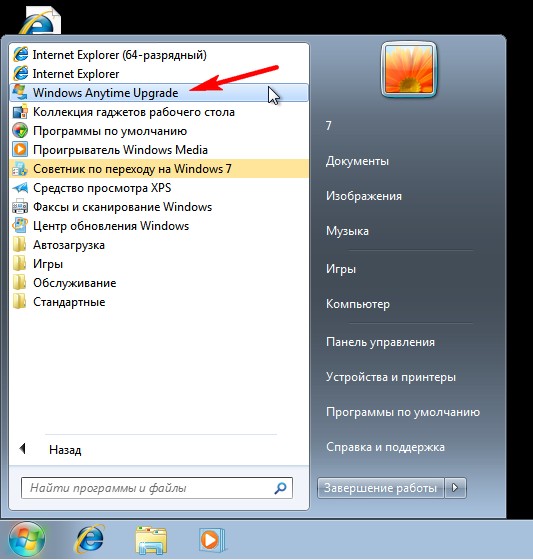The height and width of the screenshot is (560, 533).
Task: Open Игры in the right pane
Action: (x=341, y=269)
